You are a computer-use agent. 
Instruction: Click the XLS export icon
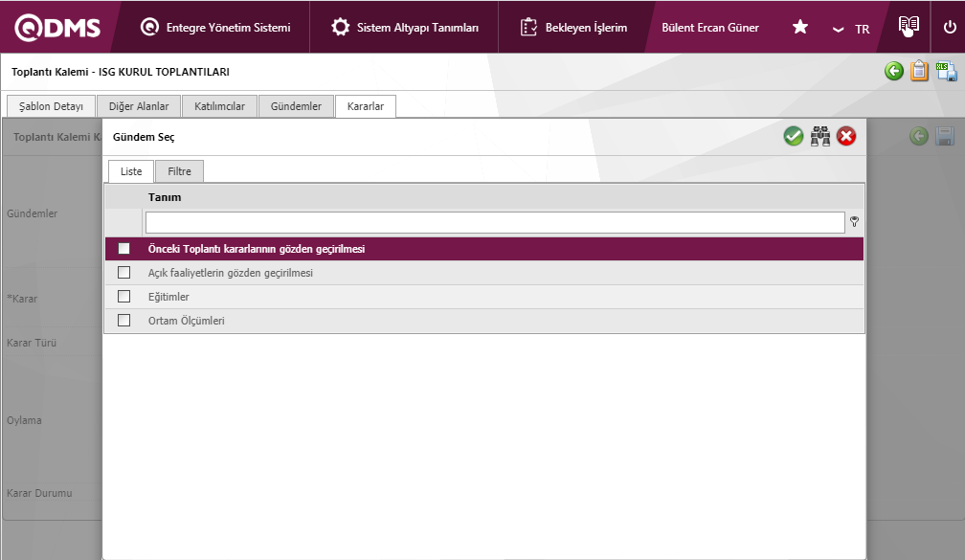(x=947, y=72)
